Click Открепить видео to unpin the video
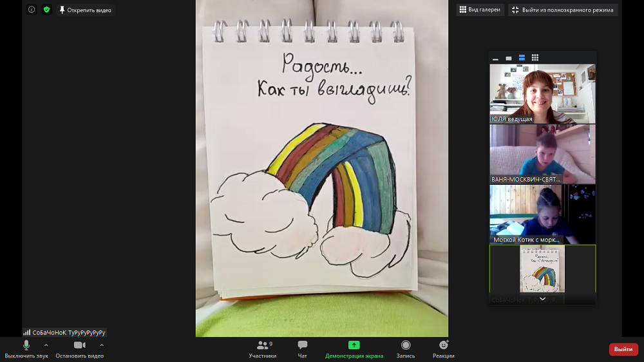Image resolution: width=644 pixels, height=362 pixels. click(85, 10)
